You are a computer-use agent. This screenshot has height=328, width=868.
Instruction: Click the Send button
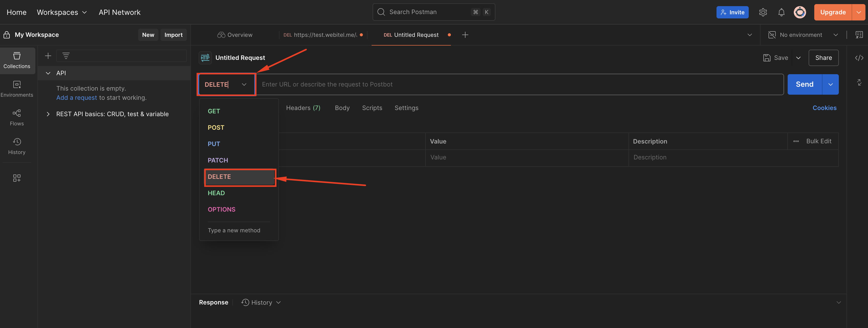(805, 84)
